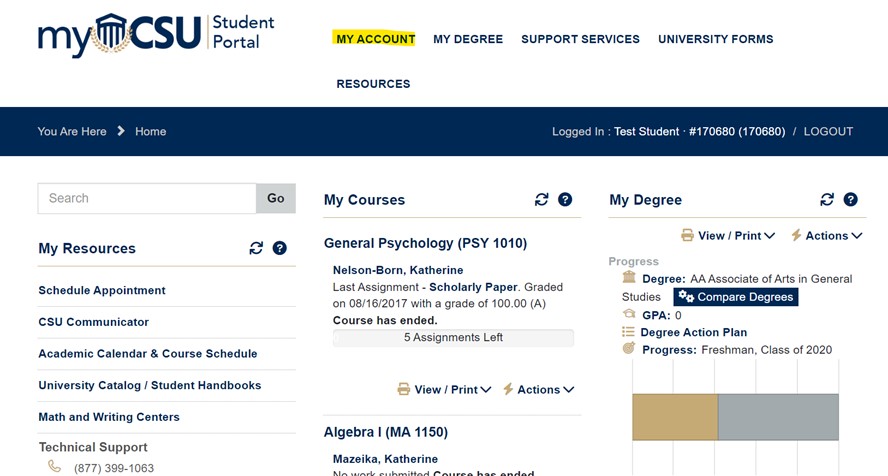Open the Schedule Appointment link

[102, 290]
